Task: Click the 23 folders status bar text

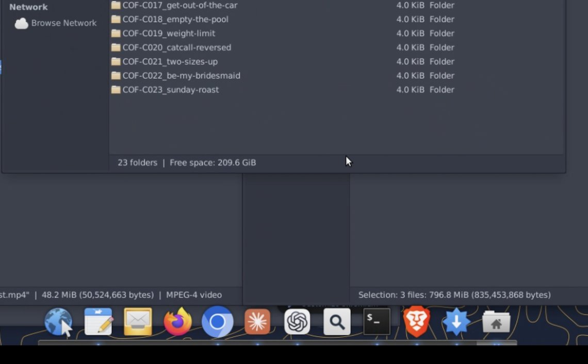Action: [x=137, y=163]
